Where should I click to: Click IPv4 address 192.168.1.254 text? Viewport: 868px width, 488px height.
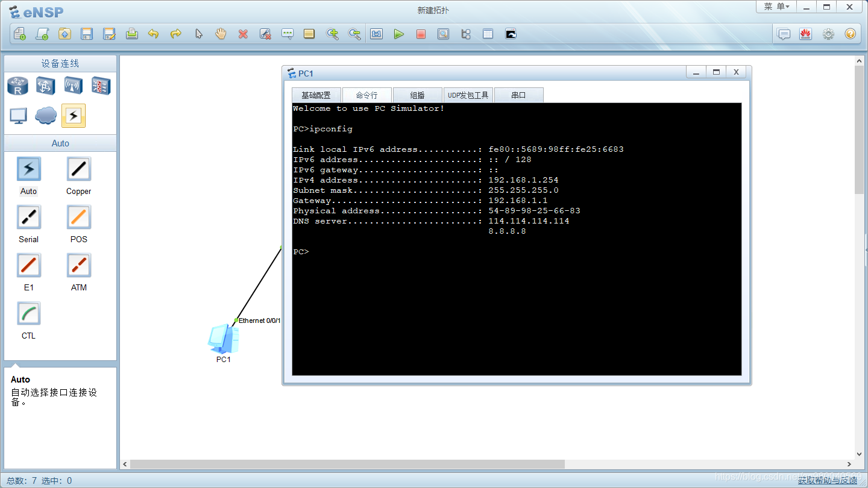click(523, 180)
